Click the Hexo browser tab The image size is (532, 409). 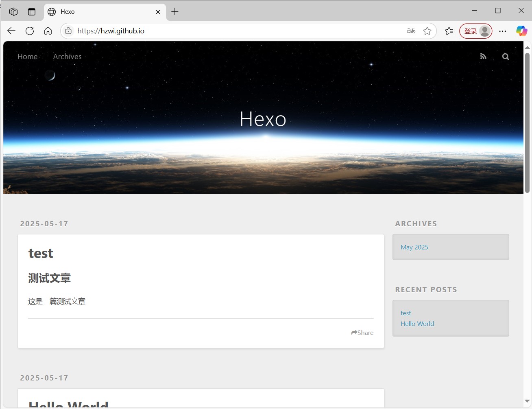(105, 12)
